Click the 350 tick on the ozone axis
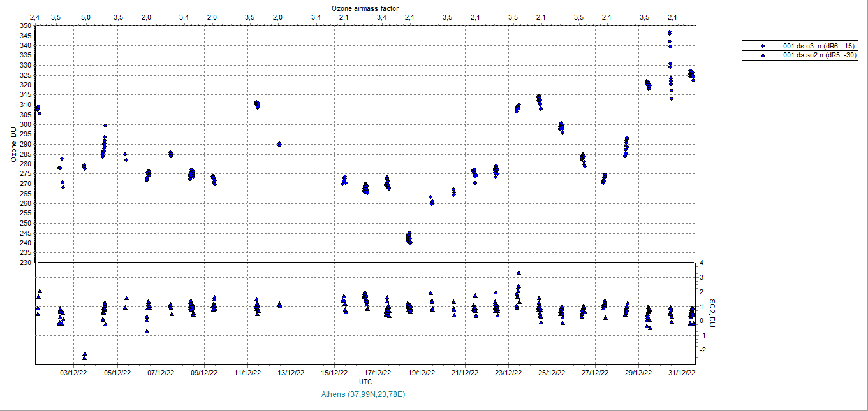The width and height of the screenshot is (868, 411). [25, 25]
